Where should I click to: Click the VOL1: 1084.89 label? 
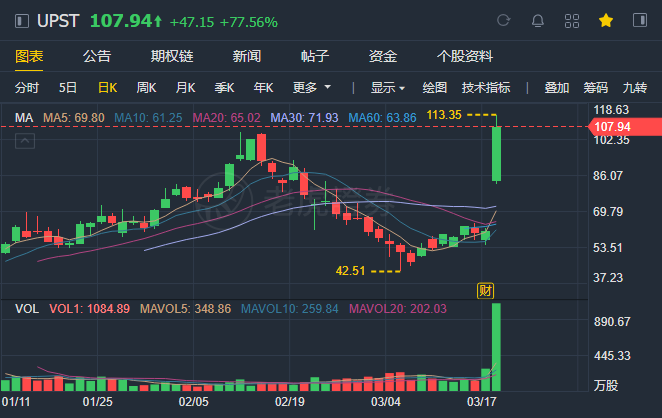(x=90, y=309)
